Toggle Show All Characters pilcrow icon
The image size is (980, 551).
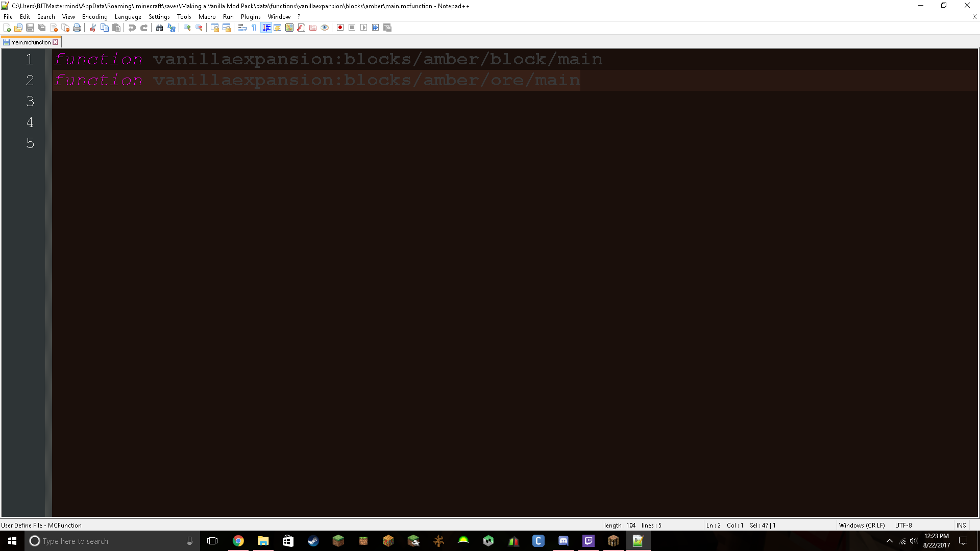(x=254, y=28)
